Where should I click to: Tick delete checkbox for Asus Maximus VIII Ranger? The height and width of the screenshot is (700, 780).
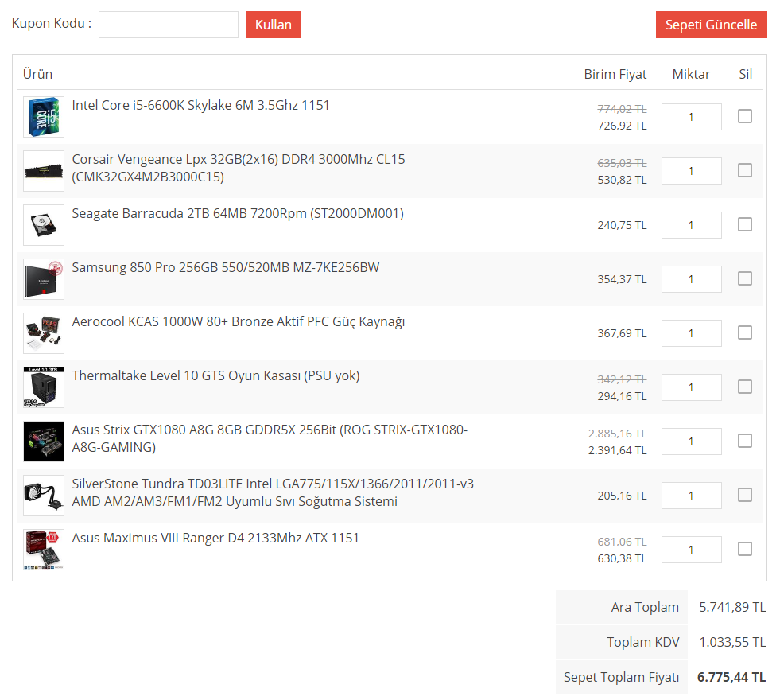point(745,549)
